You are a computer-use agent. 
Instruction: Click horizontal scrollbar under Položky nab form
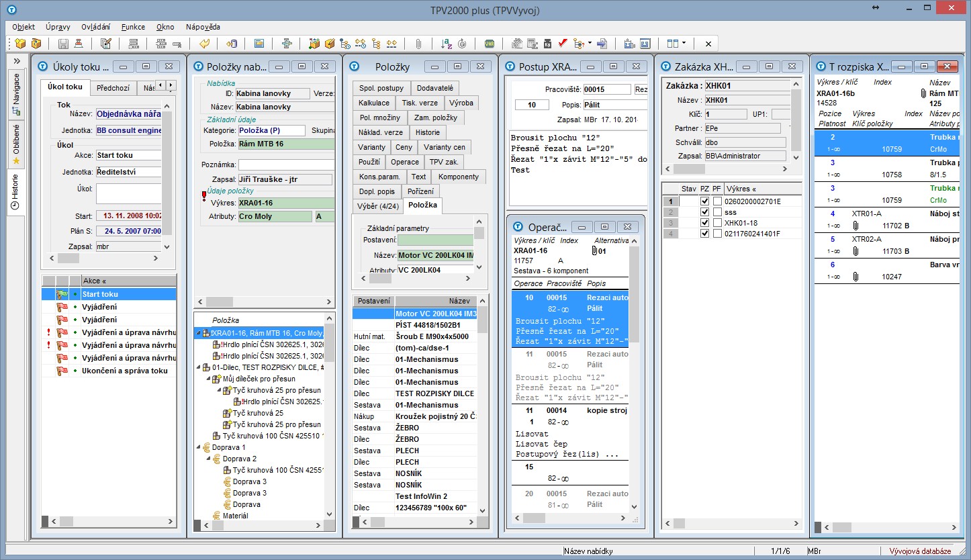point(264,302)
